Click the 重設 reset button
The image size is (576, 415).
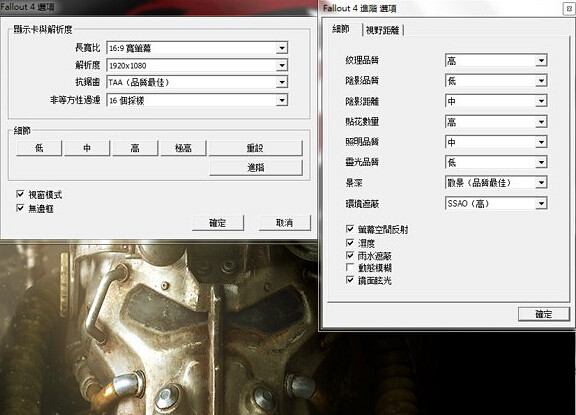[256, 148]
